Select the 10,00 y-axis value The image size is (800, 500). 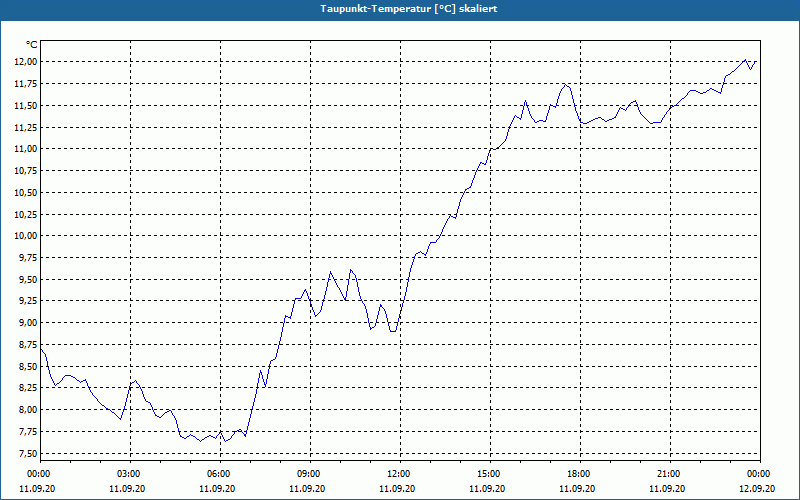point(24,236)
